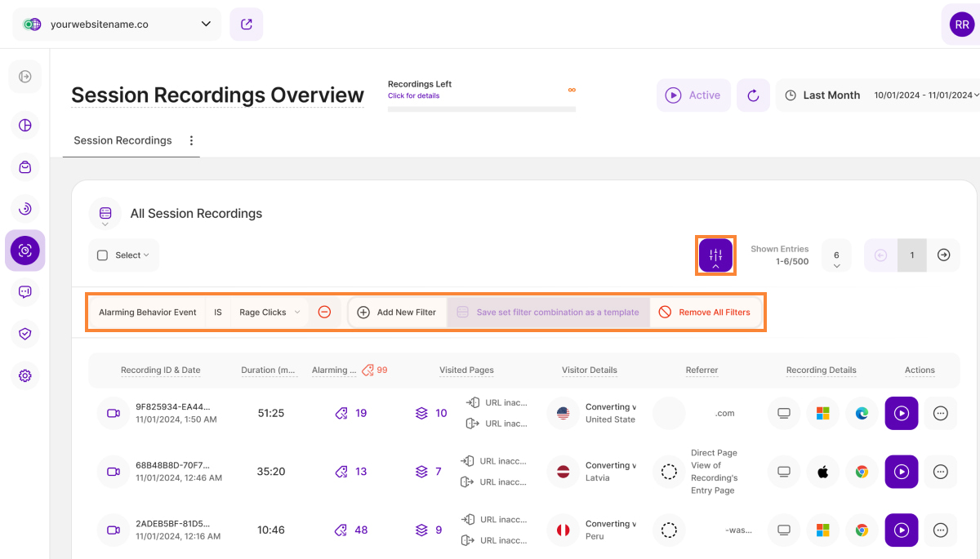Open website in new tab icon
Image resolution: width=980 pixels, height=559 pixels.
pos(246,24)
